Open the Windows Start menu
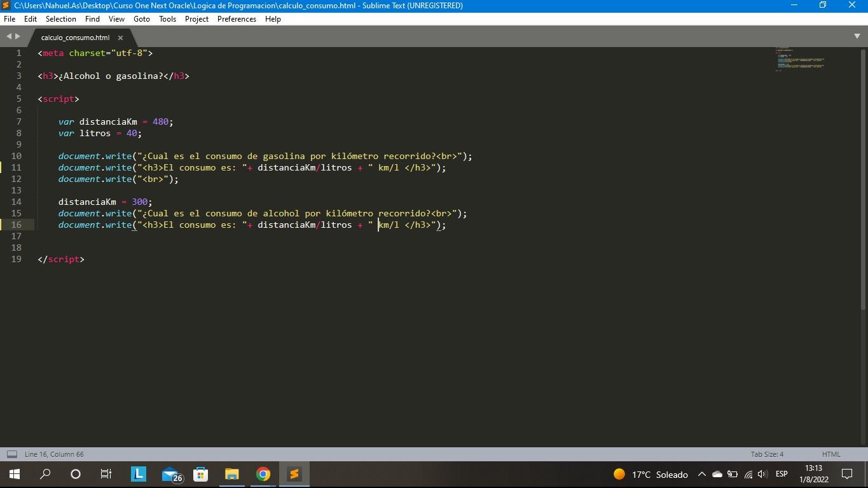The width and height of the screenshot is (868, 488). click(14, 474)
